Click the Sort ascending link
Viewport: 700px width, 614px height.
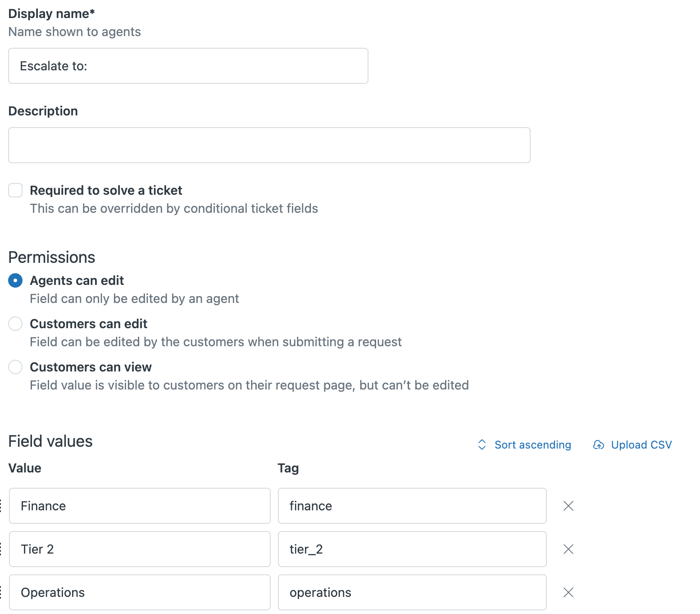coord(532,445)
